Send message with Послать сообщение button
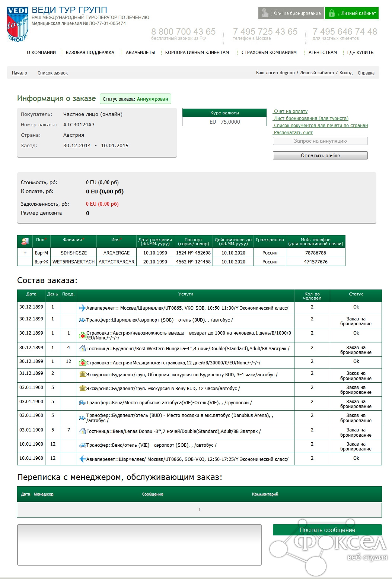392x579 pixels. [327, 530]
